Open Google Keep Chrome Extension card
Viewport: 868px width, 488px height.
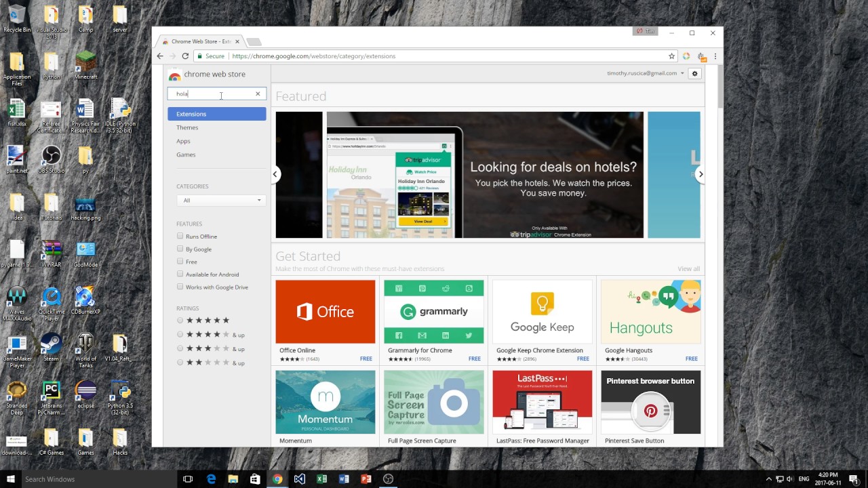pyautogui.click(x=542, y=321)
